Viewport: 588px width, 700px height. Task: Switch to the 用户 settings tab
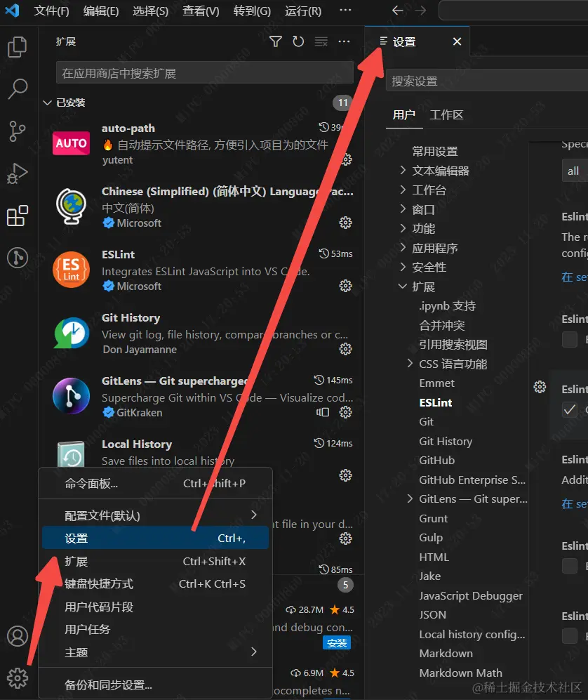coord(403,115)
